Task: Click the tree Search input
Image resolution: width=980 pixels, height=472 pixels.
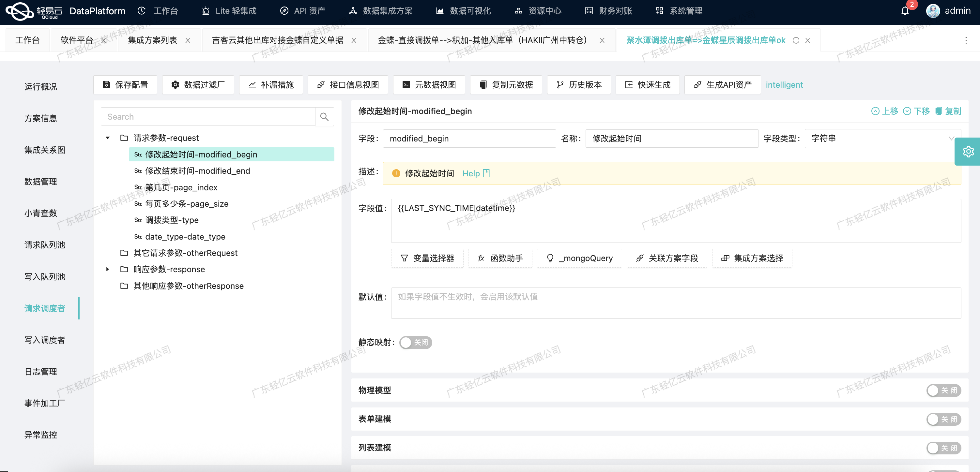Action: 208,117
